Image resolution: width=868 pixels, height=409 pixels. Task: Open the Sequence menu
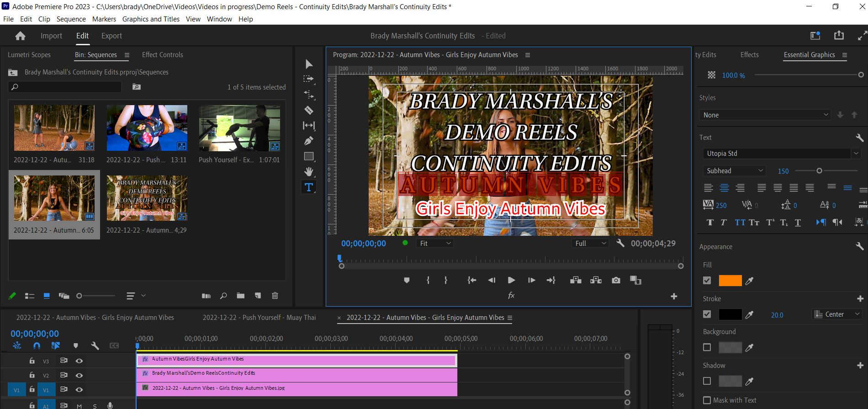[x=71, y=19]
